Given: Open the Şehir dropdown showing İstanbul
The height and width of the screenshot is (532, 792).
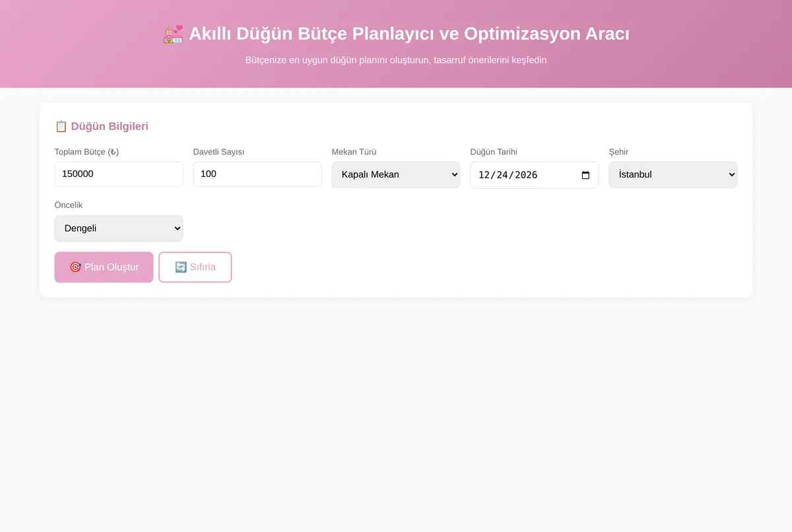Looking at the screenshot, I should coord(673,175).
